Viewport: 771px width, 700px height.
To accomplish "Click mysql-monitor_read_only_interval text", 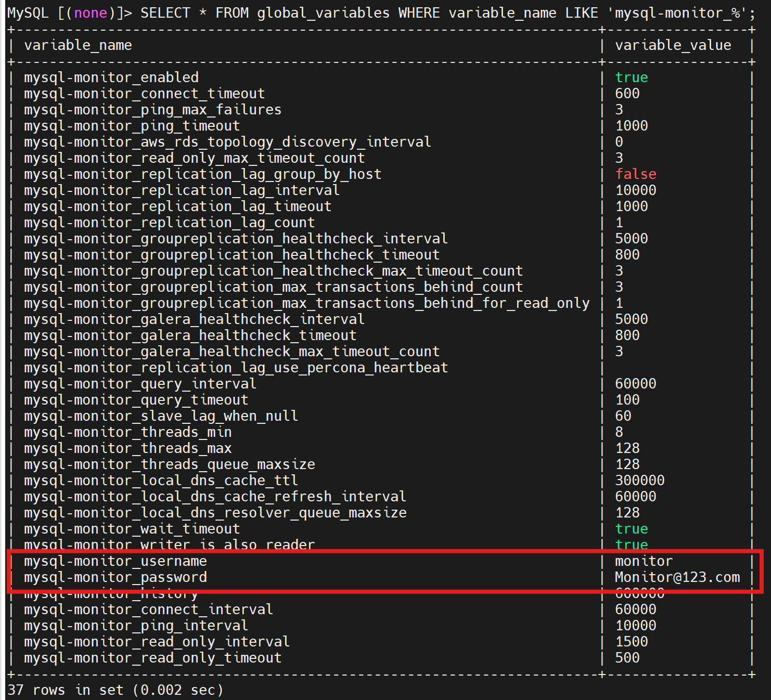I will (157, 642).
